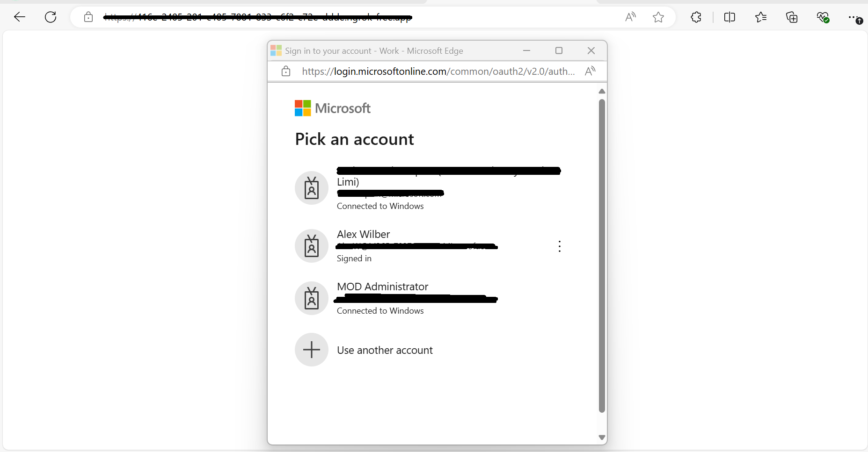
Task: Click the popup scrollbar up arrow
Action: [602, 91]
